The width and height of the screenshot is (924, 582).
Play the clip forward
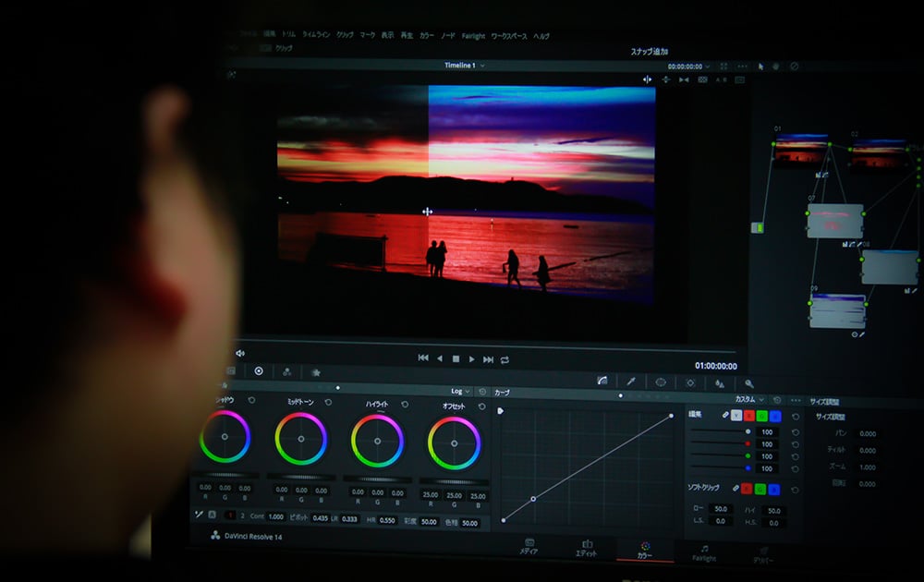[x=471, y=359]
